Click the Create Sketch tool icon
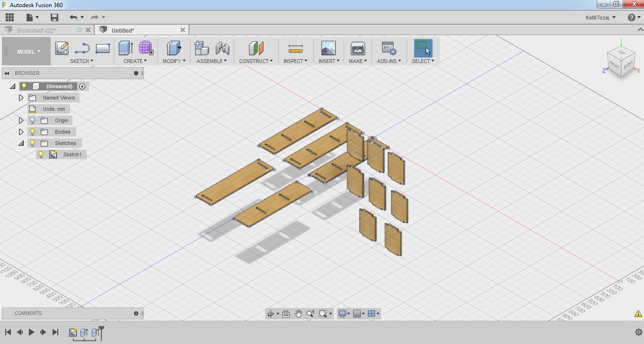Image resolution: width=644 pixels, height=344 pixels. 62,48
